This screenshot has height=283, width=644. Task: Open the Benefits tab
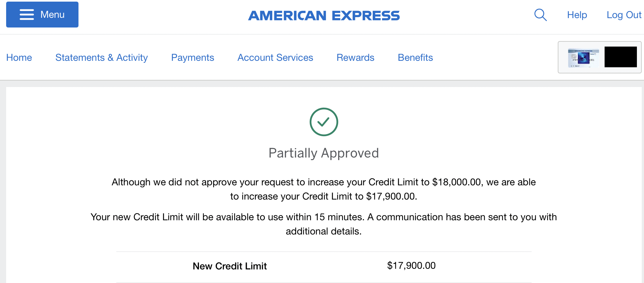point(415,58)
